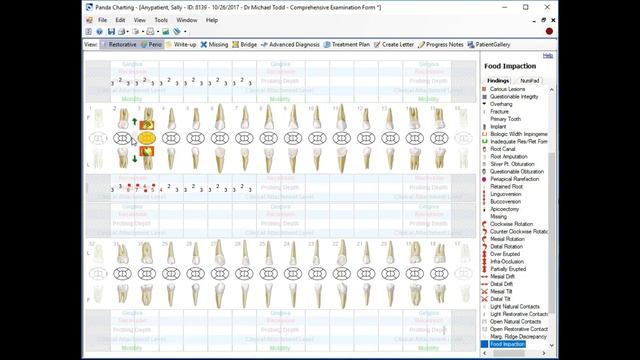Click the green image icon in toolbar
Image resolution: width=640 pixels, height=360 pixels.
tap(166, 31)
